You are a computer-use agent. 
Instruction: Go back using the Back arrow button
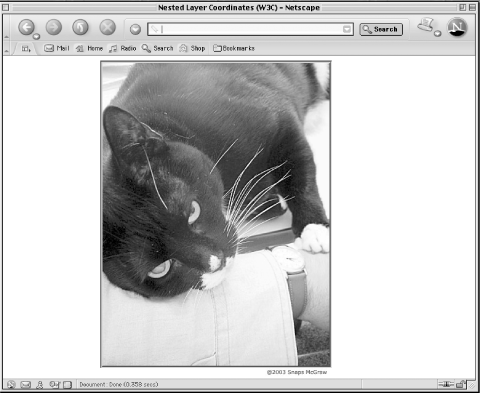pyautogui.click(x=26, y=27)
